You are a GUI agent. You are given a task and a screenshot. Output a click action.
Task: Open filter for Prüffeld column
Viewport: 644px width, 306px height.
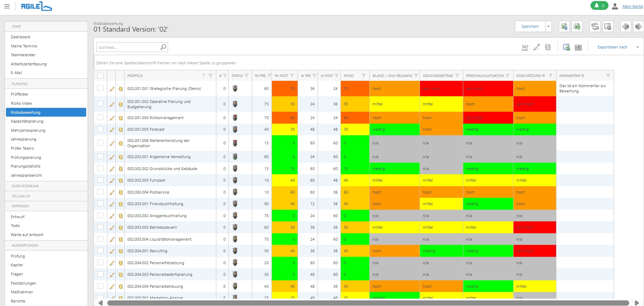coord(210,76)
